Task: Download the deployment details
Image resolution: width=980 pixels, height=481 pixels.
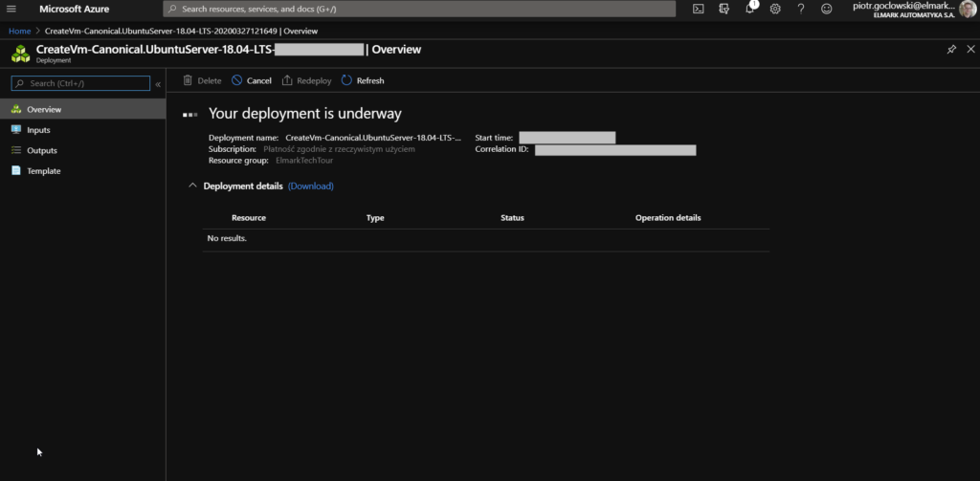Action: [x=311, y=186]
